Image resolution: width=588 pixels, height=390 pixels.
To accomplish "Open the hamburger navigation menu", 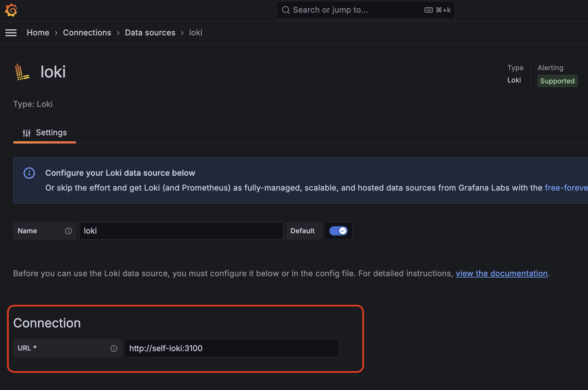I will 11,33.
